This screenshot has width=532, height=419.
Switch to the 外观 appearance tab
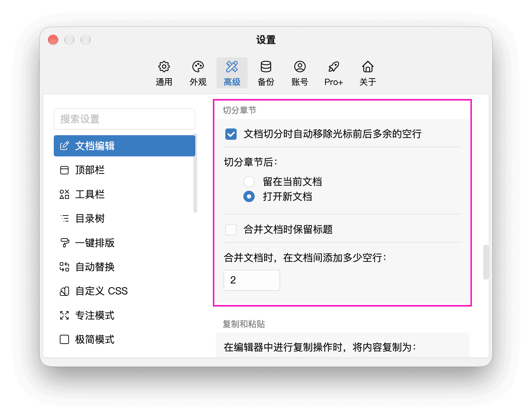tap(198, 73)
